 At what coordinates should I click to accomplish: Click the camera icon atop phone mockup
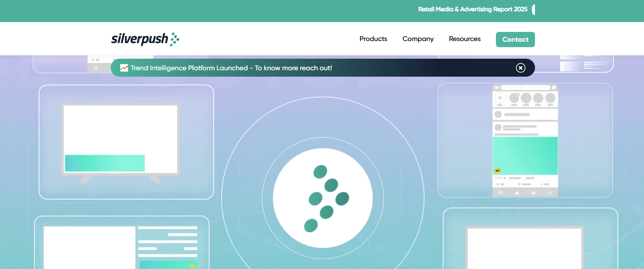(x=497, y=88)
